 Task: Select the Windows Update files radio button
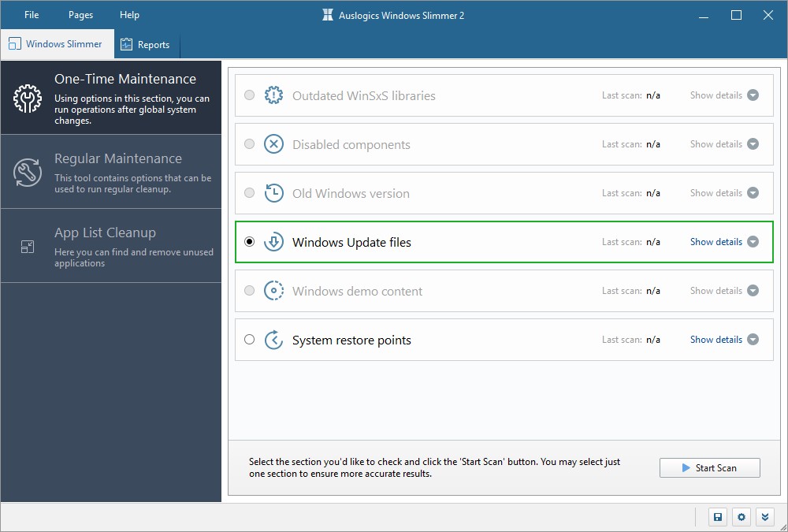[249, 242]
